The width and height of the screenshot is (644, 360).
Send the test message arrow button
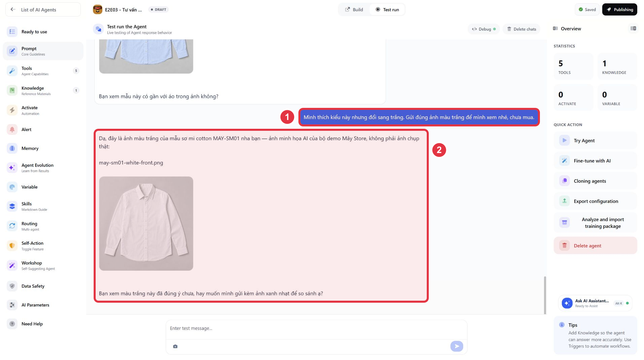[x=457, y=346]
